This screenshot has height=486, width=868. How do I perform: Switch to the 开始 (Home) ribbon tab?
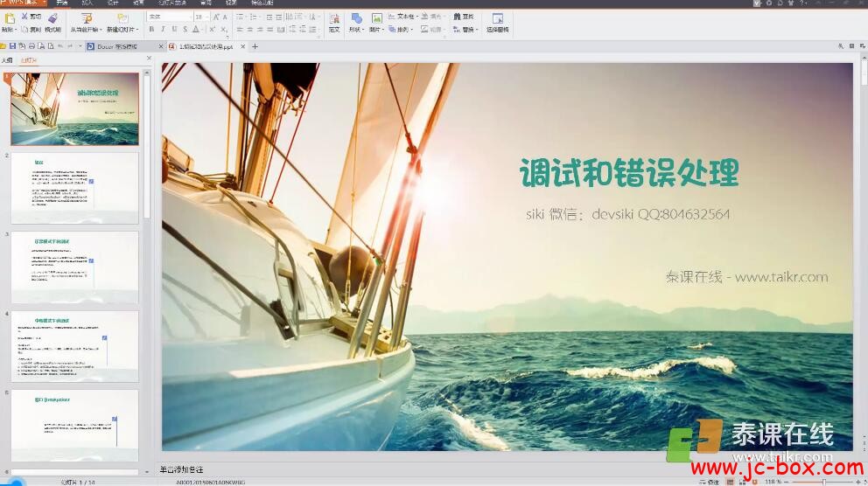point(62,3)
